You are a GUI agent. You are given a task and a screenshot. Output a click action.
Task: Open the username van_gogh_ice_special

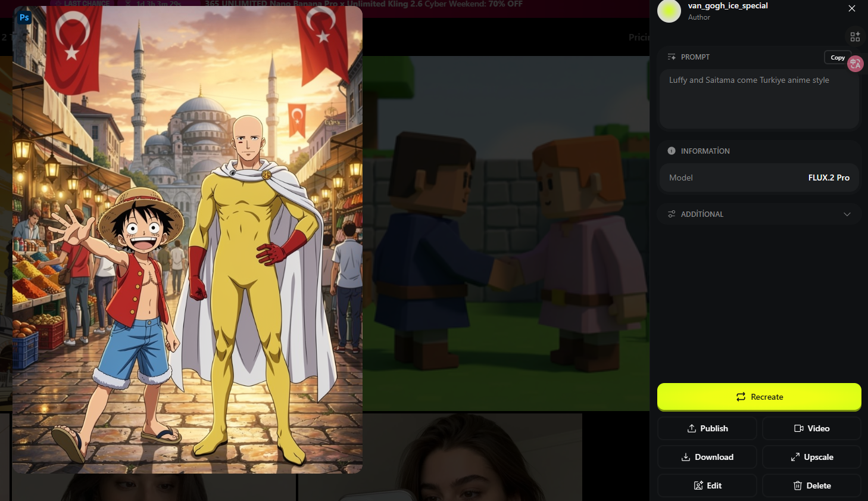(728, 6)
